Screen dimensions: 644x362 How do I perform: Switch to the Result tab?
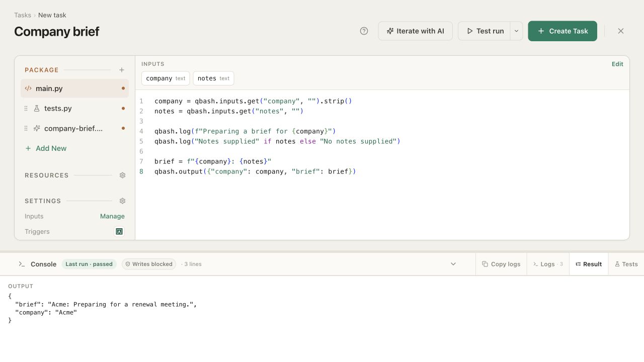pyautogui.click(x=589, y=264)
